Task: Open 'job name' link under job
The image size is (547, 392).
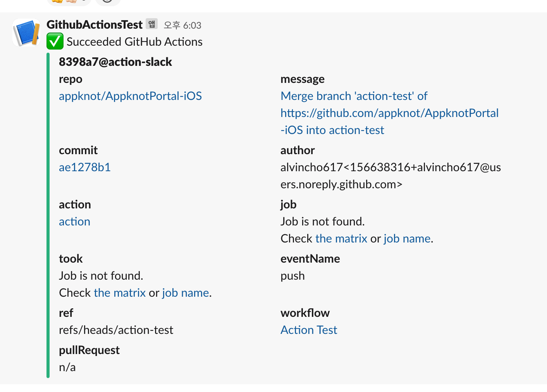Action: tap(407, 239)
